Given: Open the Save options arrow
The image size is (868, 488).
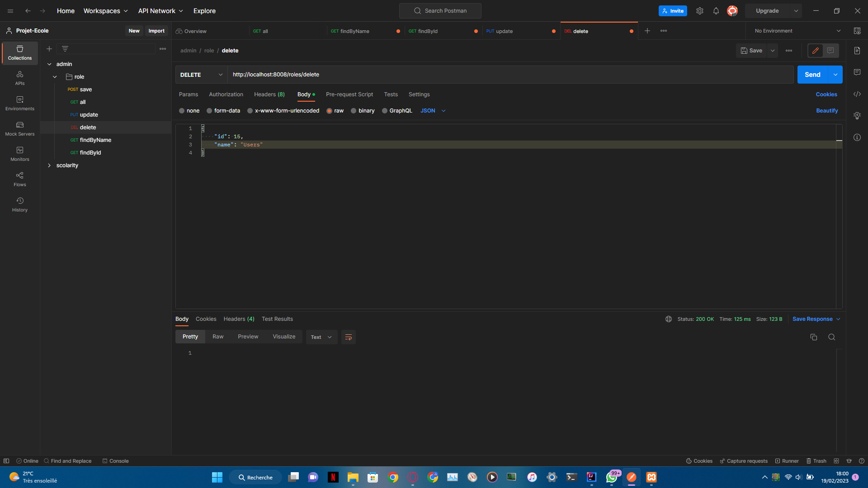Looking at the screenshot, I should tap(773, 51).
